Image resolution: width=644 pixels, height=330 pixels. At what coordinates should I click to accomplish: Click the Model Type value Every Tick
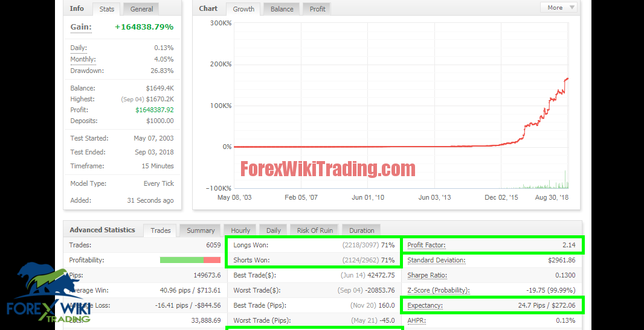[x=158, y=183]
